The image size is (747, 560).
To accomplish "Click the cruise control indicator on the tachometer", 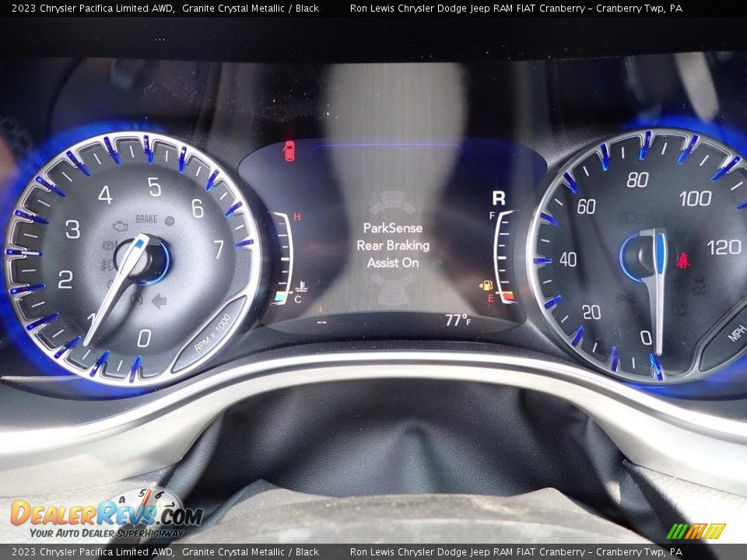I will coord(137,299).
